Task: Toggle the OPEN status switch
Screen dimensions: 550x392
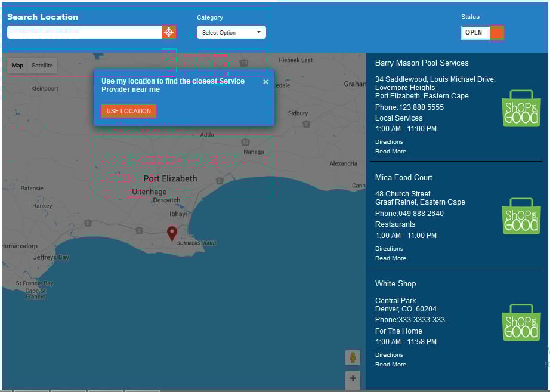Action: tap(483, 32)
